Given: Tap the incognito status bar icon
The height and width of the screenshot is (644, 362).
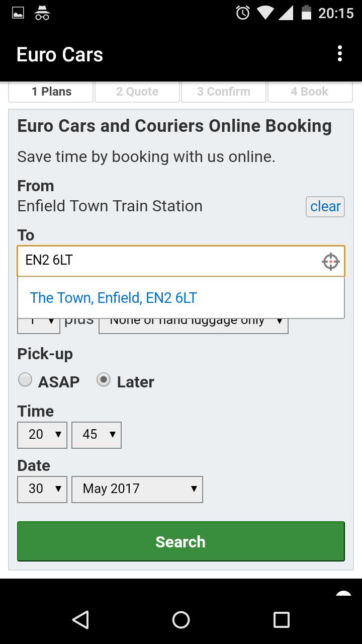Looking at the screenshot, I should pyautogui.click(x=42, y=13).
